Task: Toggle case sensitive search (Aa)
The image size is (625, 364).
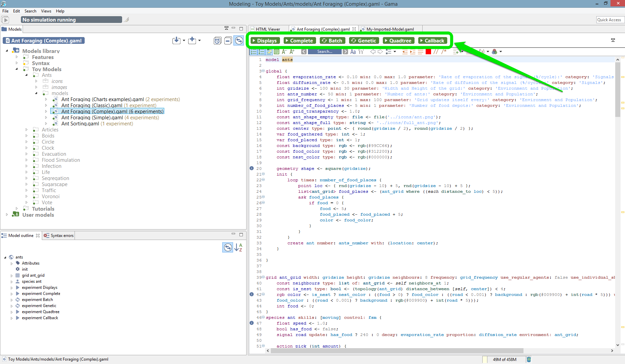Action: click(x=353, y=52)
